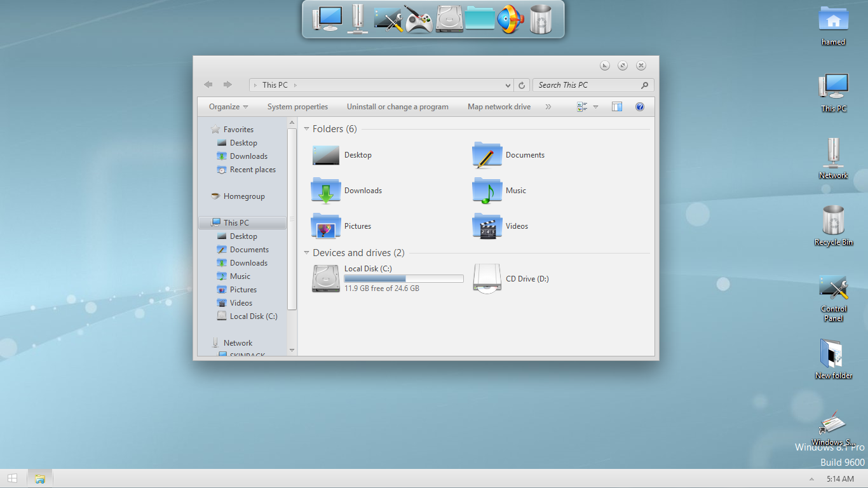Click the navigation pane scroll down arrow
868x488 pixels.
pyautogui.click(x=292, y=350)
